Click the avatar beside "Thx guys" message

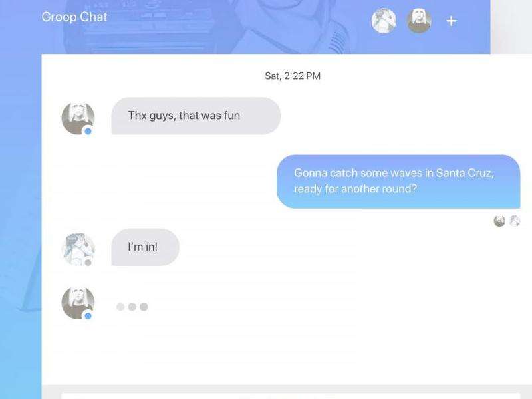(x=78, y=118)
